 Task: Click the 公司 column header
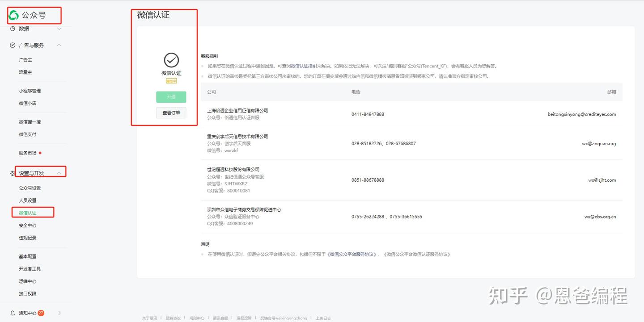(x=212, y=92)
